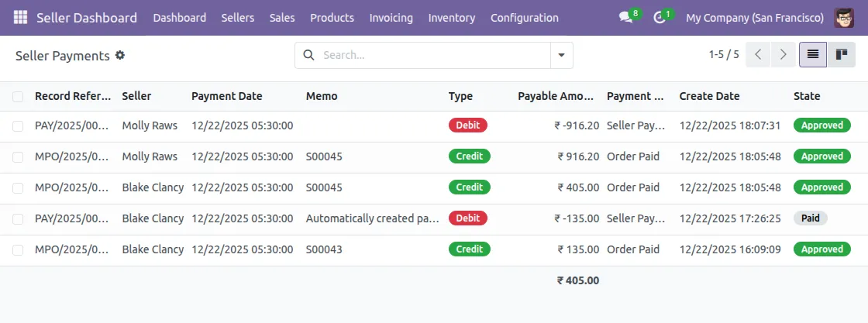Select checkbox of S00043 row
The height and width of the screenshot is (323, 868).
click(19, 250)
